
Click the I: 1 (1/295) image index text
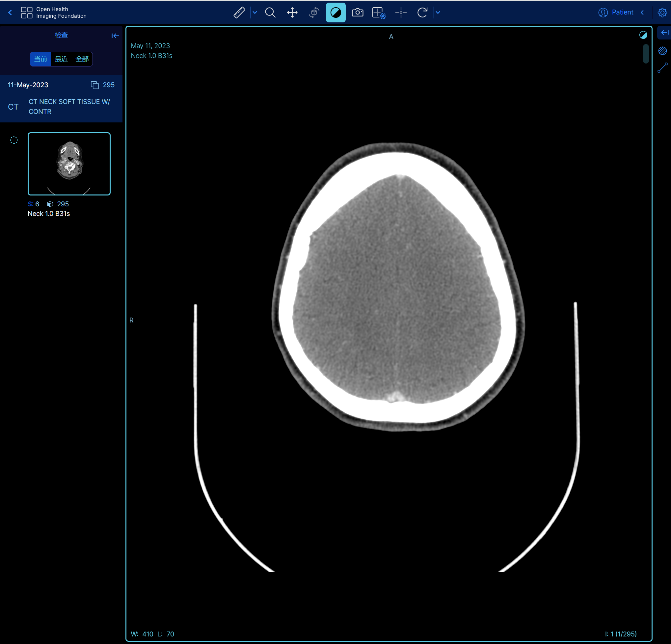click(x=621, y=634)
